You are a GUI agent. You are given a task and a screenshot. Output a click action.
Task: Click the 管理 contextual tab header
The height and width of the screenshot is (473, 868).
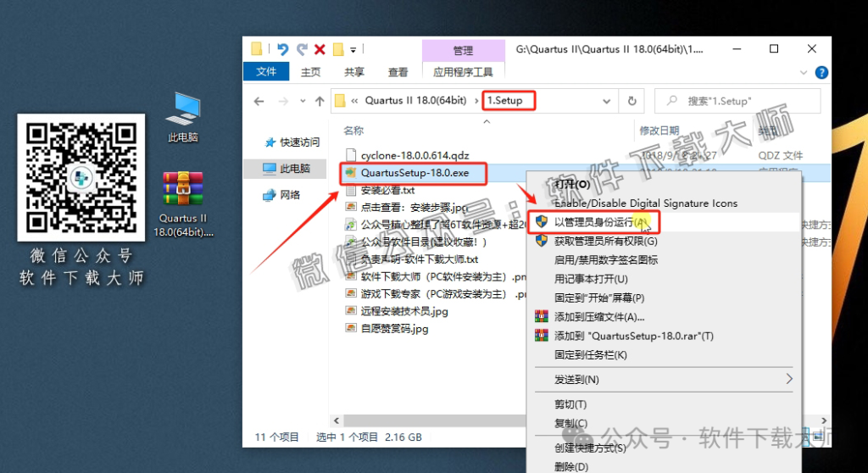(x=463, y=50)
